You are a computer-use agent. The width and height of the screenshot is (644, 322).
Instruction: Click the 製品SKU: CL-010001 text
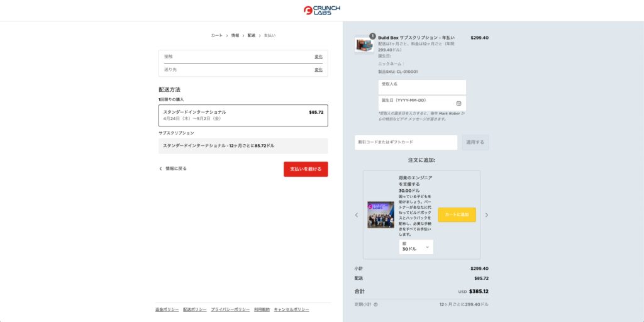[398, 72]
